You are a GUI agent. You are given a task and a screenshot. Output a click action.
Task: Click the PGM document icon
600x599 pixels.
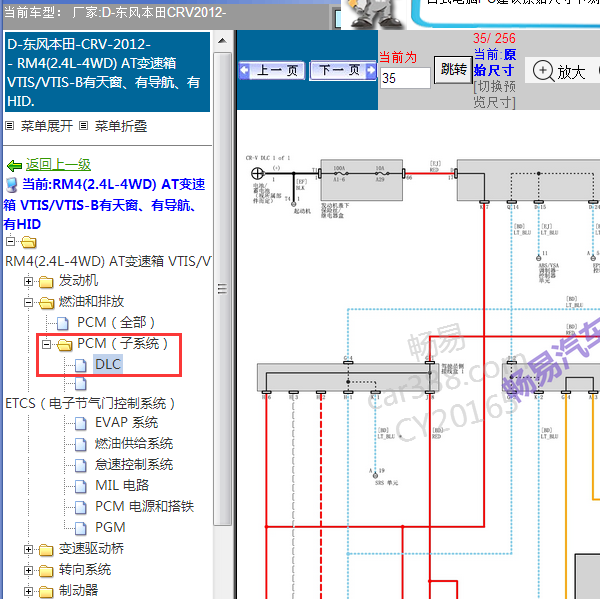pos(81,529)
